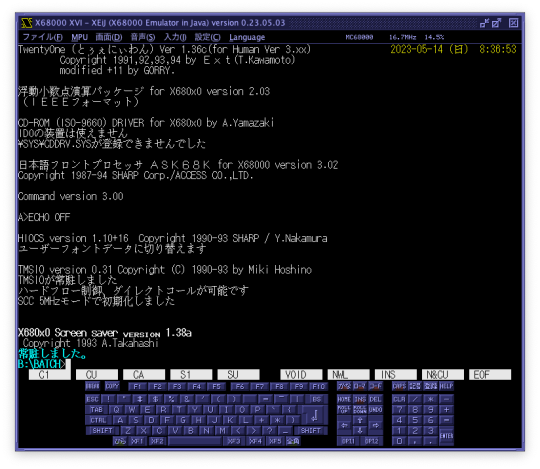Toggle INS key between HOME and DEL
This screenshot has height=469, width=540.
click(x=360, y=399)
